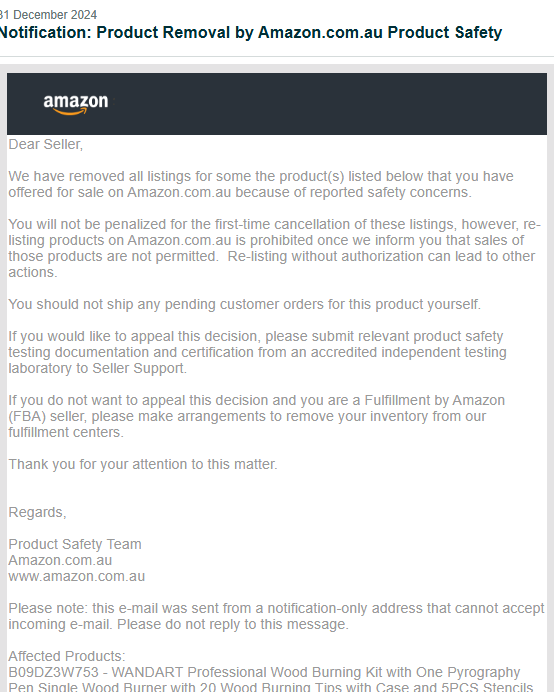Click the dark Amazon header banner
This screenshot has width=554, height=692.
tap(277, 104)
